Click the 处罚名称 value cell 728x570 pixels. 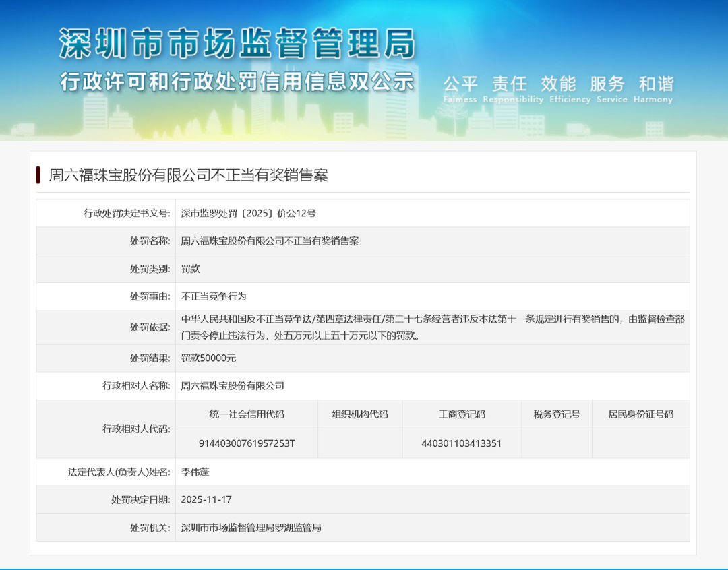coord(270,241)
